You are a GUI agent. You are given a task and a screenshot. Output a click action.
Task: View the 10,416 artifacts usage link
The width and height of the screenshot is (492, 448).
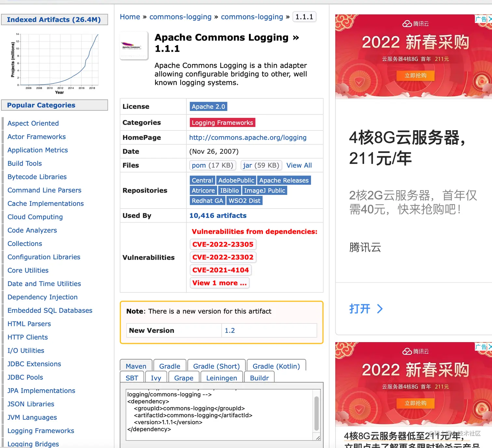(218, 215)
